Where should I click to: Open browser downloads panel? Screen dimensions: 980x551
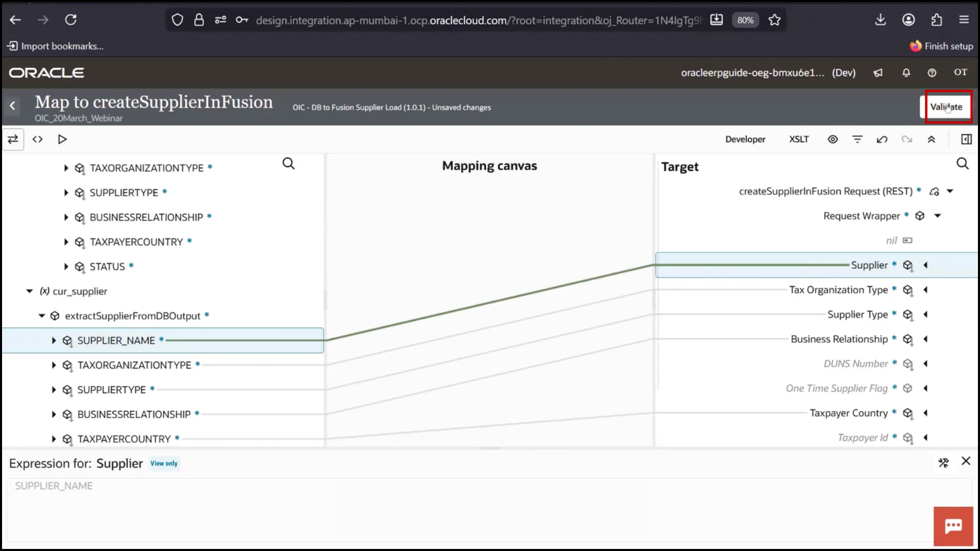tap(880, 20)
